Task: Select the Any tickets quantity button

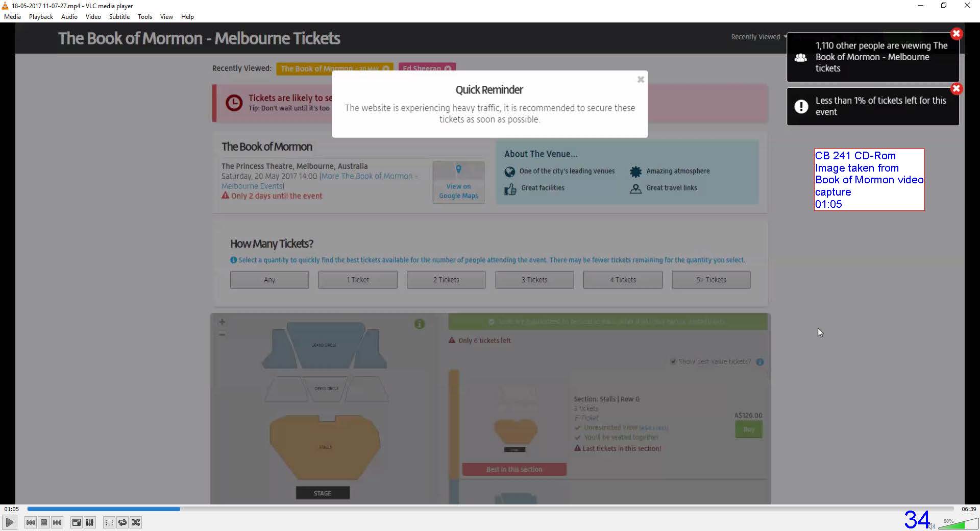Action: (269, 280)
